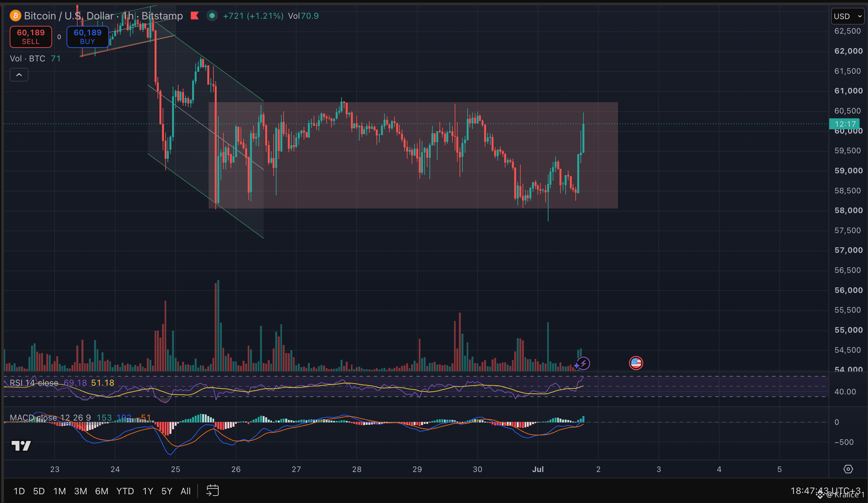Select the 1Y time range
This screenshot has height=503, width=868.
[148, 491]
